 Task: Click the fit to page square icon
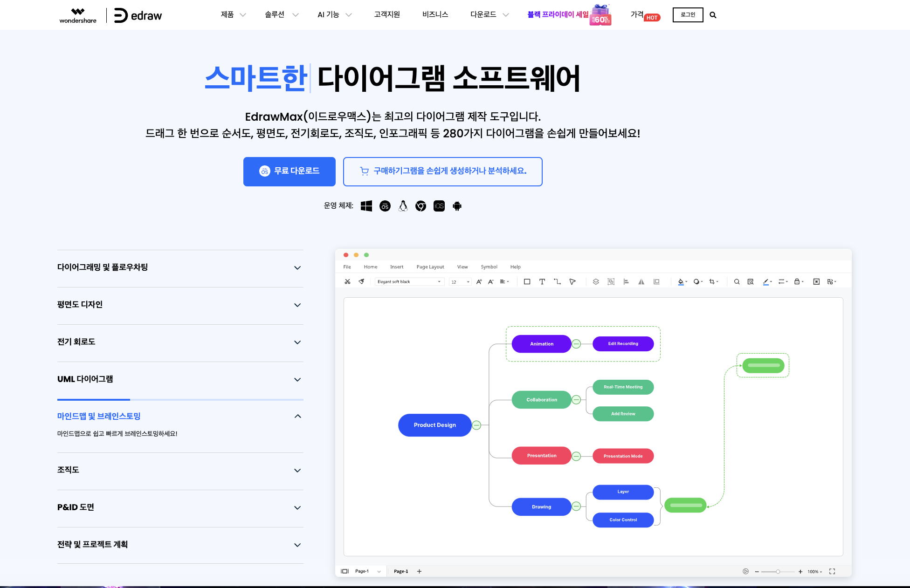816,281
